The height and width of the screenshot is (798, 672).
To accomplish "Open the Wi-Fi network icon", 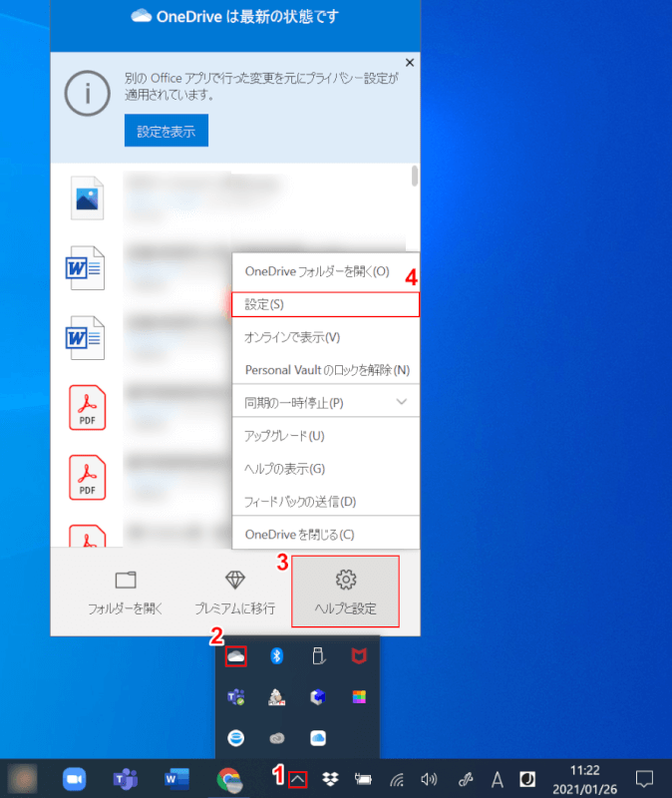I will pyautogui.click(x=397, y=778).
